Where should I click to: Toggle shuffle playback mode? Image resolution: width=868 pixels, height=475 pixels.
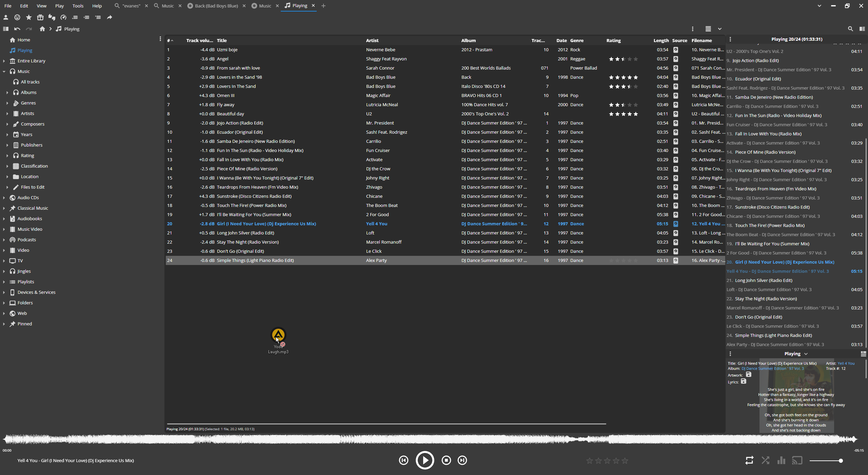(765, 460)
